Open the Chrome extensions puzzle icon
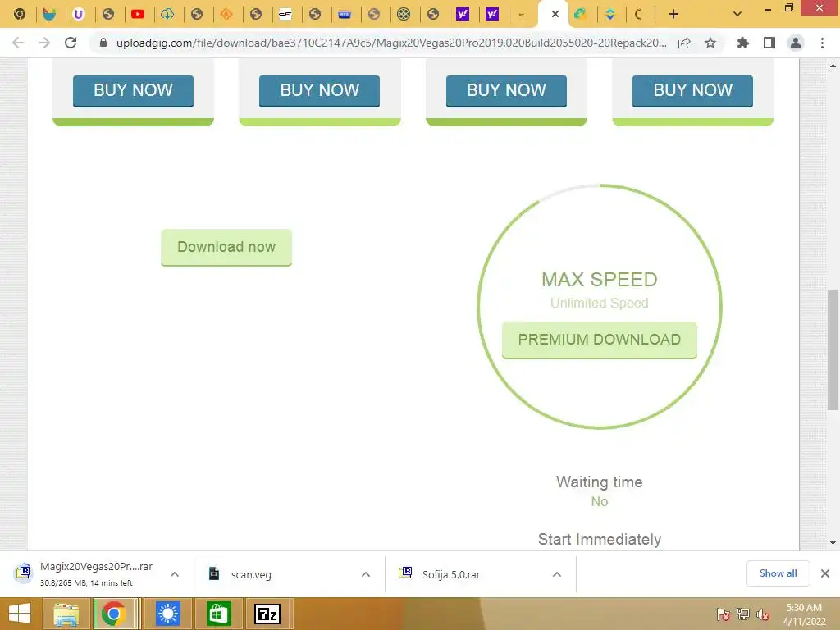 743,43
